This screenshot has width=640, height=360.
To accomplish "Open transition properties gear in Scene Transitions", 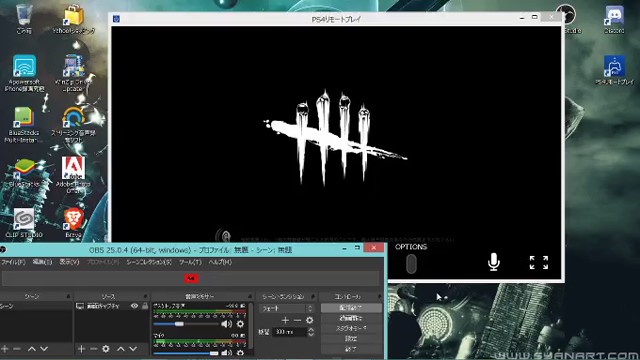I will [309, 320].
